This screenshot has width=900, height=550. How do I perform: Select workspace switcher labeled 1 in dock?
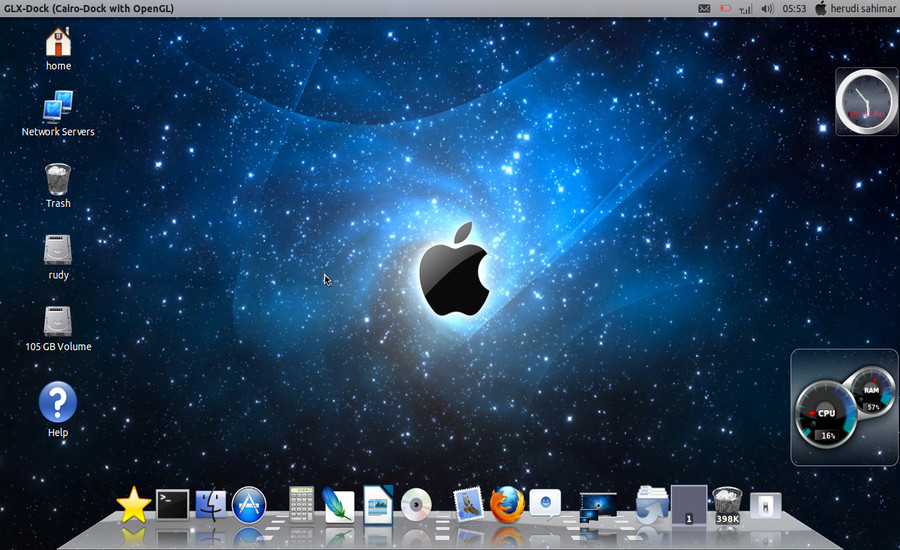tap(689, 505)
